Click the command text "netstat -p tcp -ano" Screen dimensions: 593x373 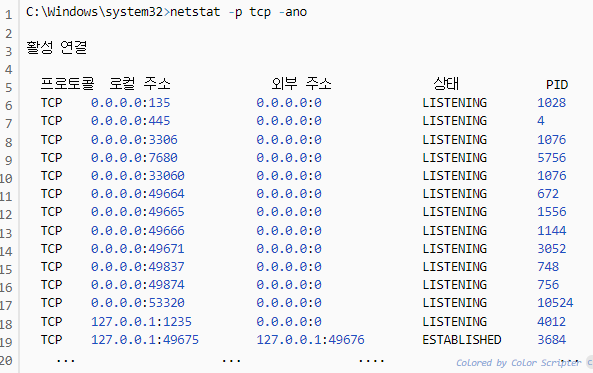[x=239, y=12]
